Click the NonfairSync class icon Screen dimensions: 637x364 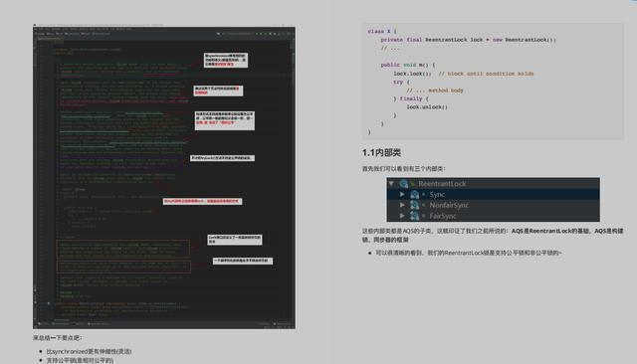(x=414, y=205)
